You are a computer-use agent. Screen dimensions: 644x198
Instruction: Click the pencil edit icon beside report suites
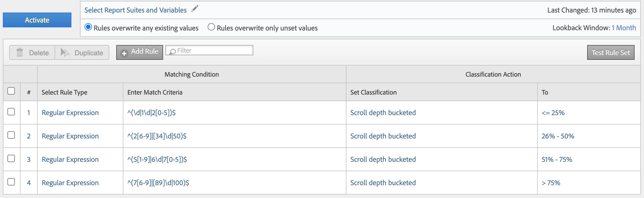pos(195,9)
